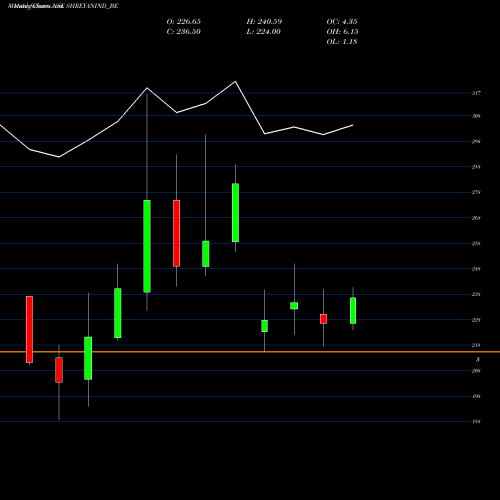500x500 pixels.
Task: Click the tallest green candlestick body
Action: click(147, 246)
